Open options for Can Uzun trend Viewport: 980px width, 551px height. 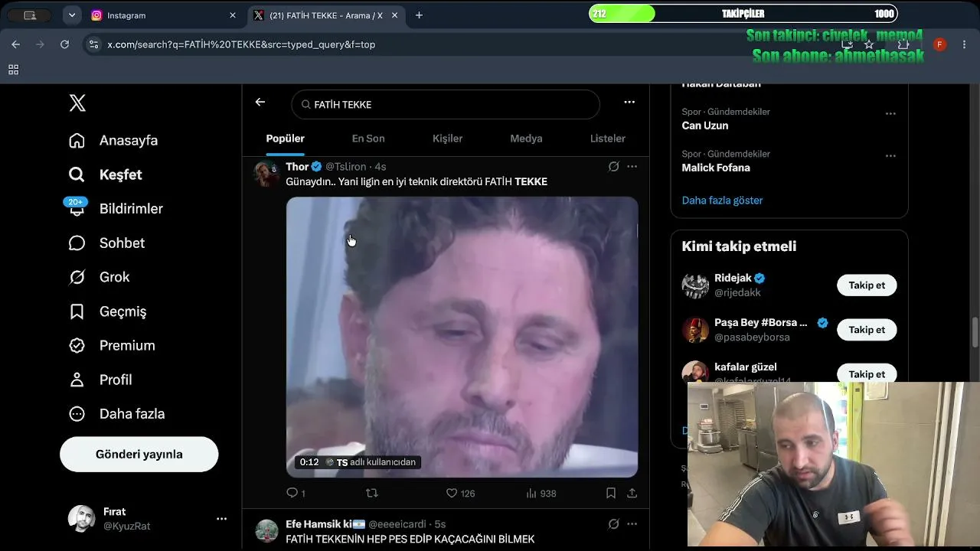[x=890, y=113]
